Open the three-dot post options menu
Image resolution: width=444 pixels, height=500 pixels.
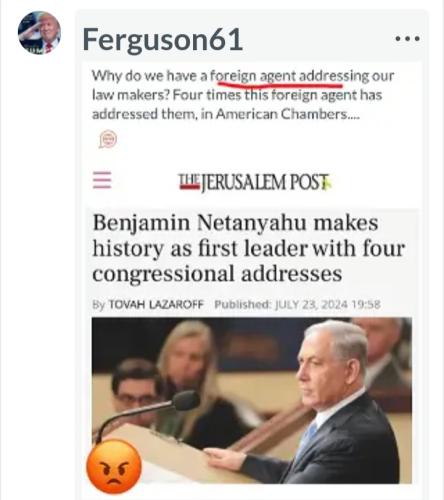pos(407,39)
